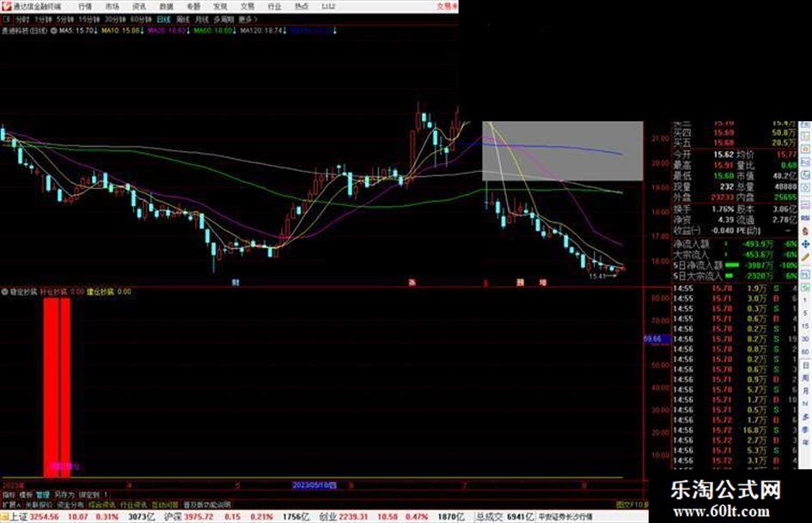Select the four-way arrow move tool

pyautogui.click(x=805, y=244)
